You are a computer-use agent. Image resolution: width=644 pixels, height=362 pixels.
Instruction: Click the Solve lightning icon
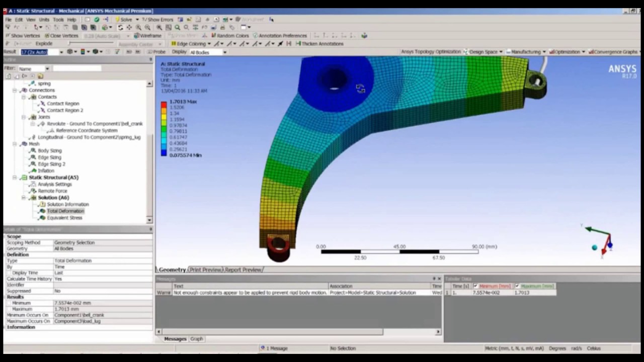point(117,20)
